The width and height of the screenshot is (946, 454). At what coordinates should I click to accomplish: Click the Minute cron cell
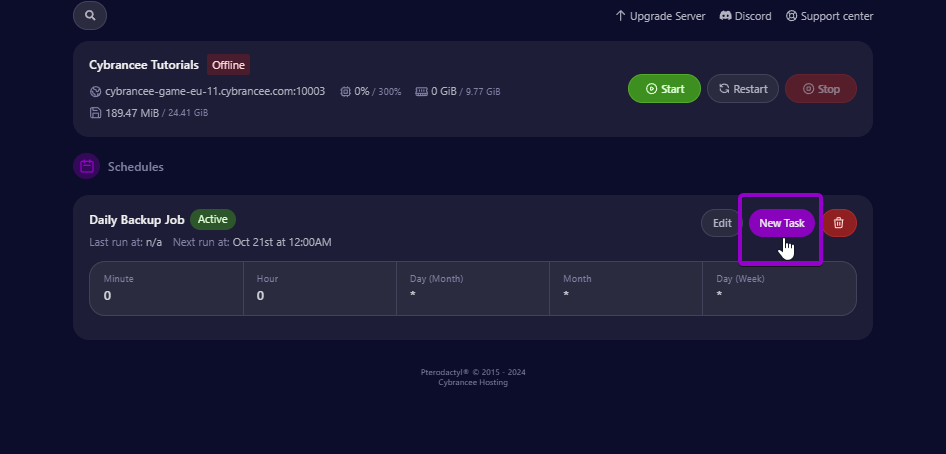click(x=167, y=288)
